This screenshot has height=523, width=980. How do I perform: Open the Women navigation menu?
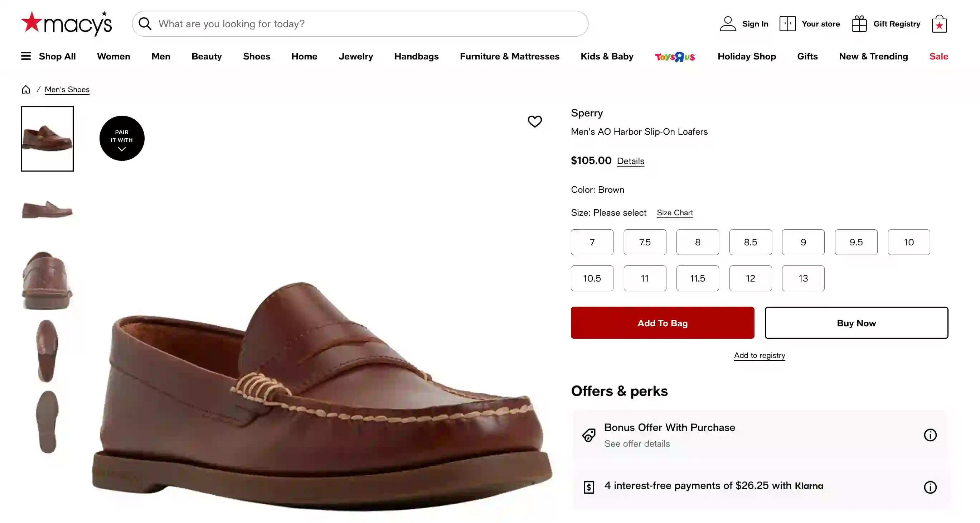(113, 56)
